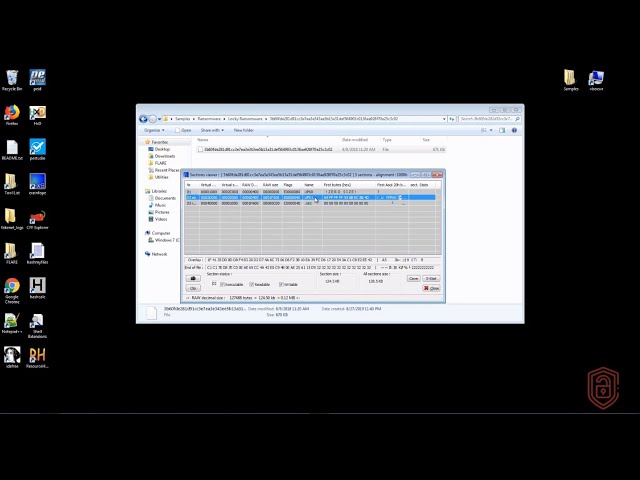The height and width of the screenshot is (480, 640).
Task: Open the Google Chrome desktop shortcut
Action: click(12, 291)
